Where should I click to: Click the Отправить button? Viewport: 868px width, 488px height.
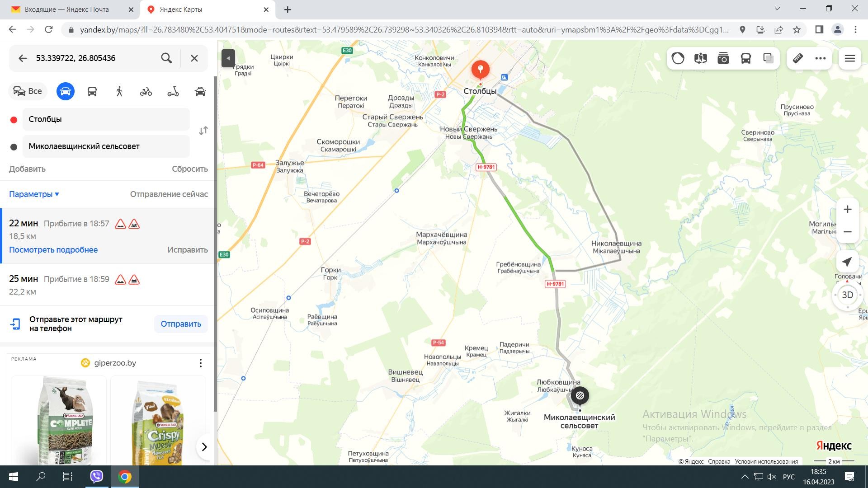tap(181, 324)
